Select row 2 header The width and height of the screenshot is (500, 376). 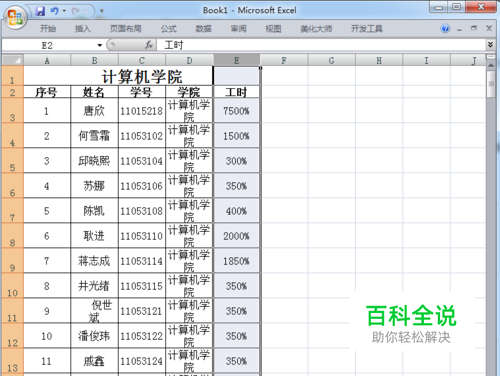[12, 92]
